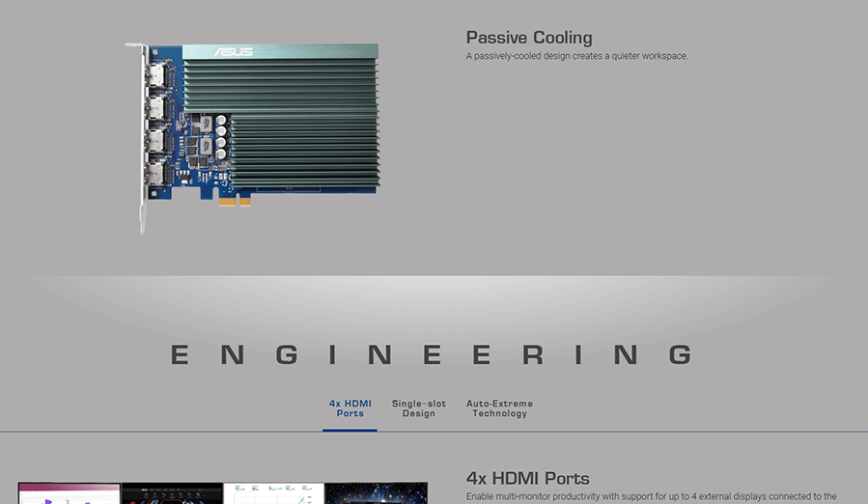This screenshot has width=868, height=504.
Task: Click the bottom HDMI port on the card
Action: pos(154,172)
